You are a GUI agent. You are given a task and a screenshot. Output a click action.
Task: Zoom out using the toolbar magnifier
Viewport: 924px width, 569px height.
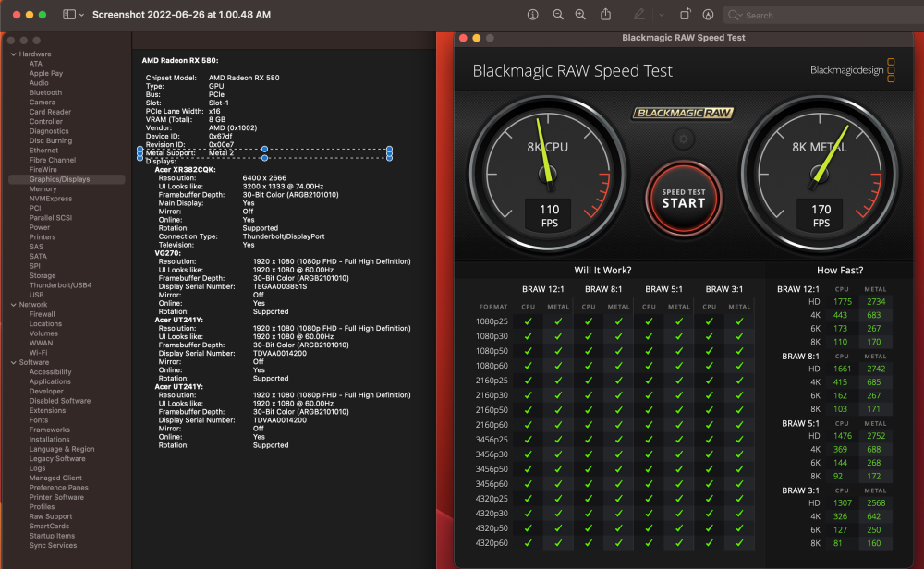pyautogui.click(x=557, y=15)
